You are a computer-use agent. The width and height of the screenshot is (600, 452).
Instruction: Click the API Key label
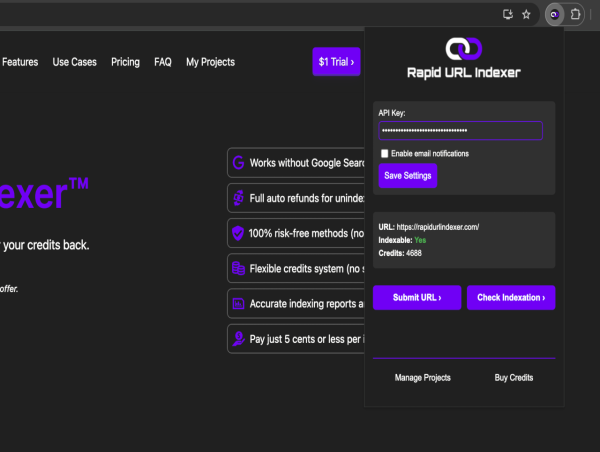(392, 113)
